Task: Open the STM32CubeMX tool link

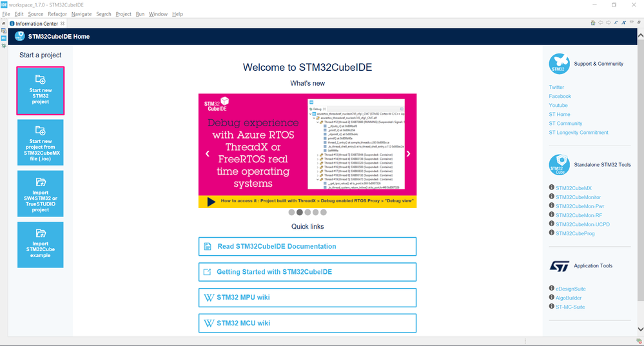Action: click(x=574, y=188)
